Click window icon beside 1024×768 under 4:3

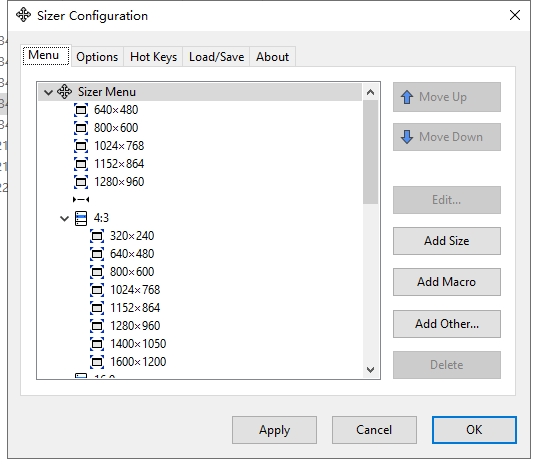(x=97, y=290)
